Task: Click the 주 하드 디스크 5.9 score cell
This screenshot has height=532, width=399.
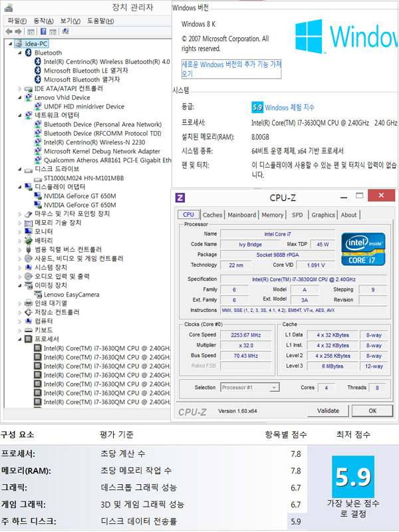Action: point(296,521)
